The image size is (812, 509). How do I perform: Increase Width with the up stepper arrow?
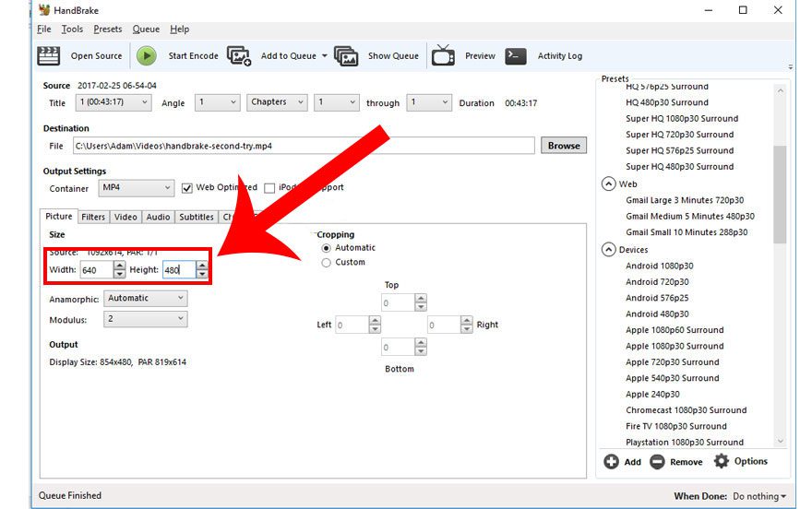click(119, 266)
